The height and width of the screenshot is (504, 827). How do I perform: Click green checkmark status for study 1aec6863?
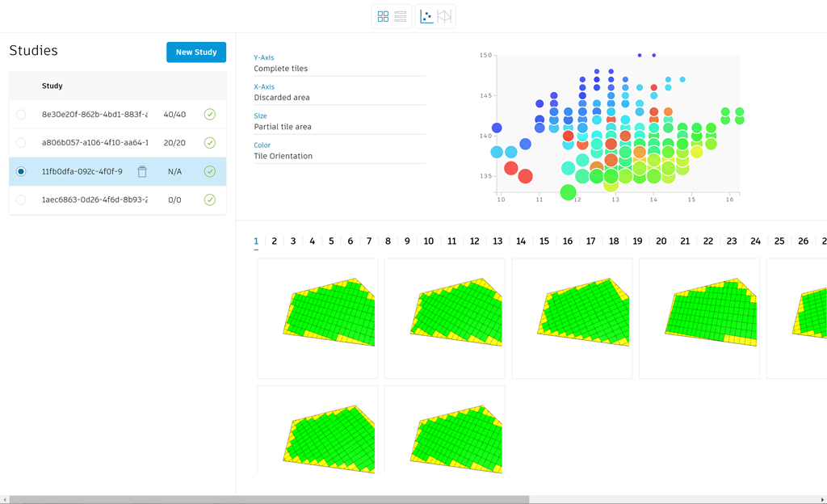tap(210, 199)
